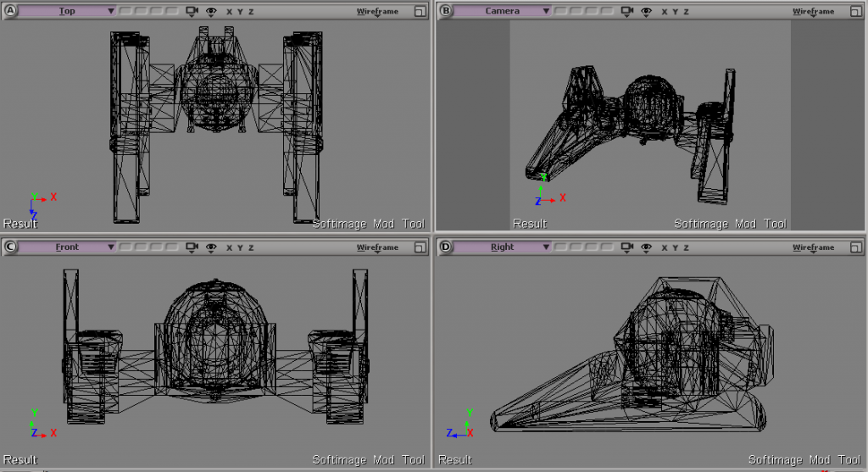The width and height of the screenshot is (868, 472).
Task: Open the Wireframe display menu in Camera viewport
Action: pyautogui.click(x=813, y=12)
